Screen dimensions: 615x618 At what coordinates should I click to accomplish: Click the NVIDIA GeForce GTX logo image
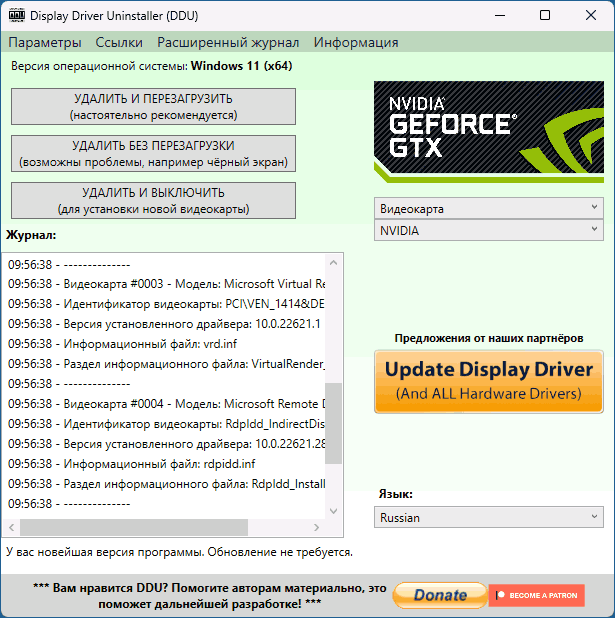[x=488, y=132]
